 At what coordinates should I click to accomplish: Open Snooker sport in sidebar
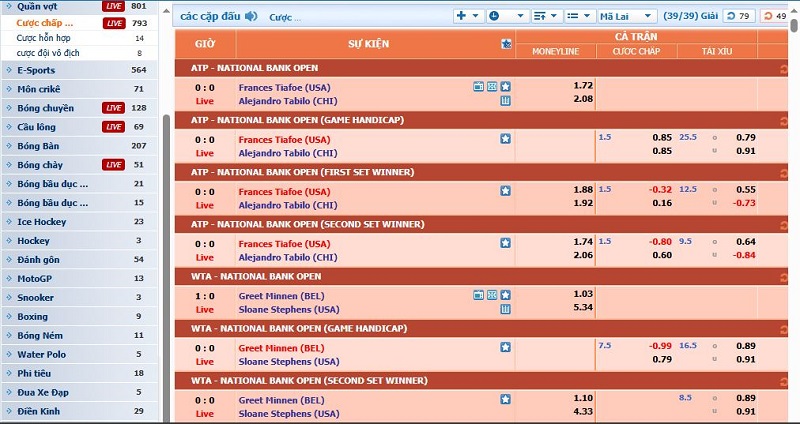coord(35,297)
